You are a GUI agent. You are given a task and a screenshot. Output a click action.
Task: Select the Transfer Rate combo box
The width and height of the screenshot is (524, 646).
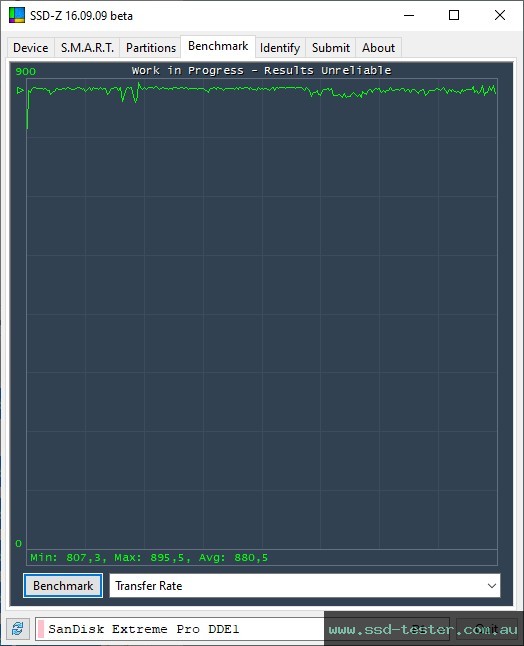[304, 585]
